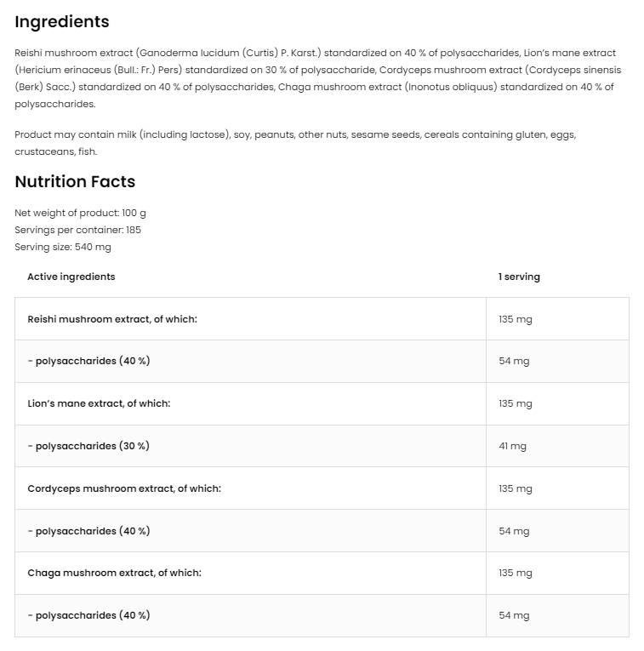Select the Lion's mane extract row label
The width and height of the screenshot is (644, 651).
99,403
